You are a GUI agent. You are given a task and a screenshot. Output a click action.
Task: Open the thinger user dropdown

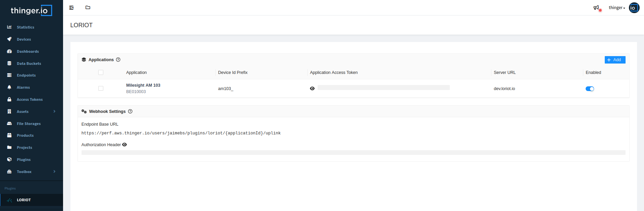coord(616,8)
